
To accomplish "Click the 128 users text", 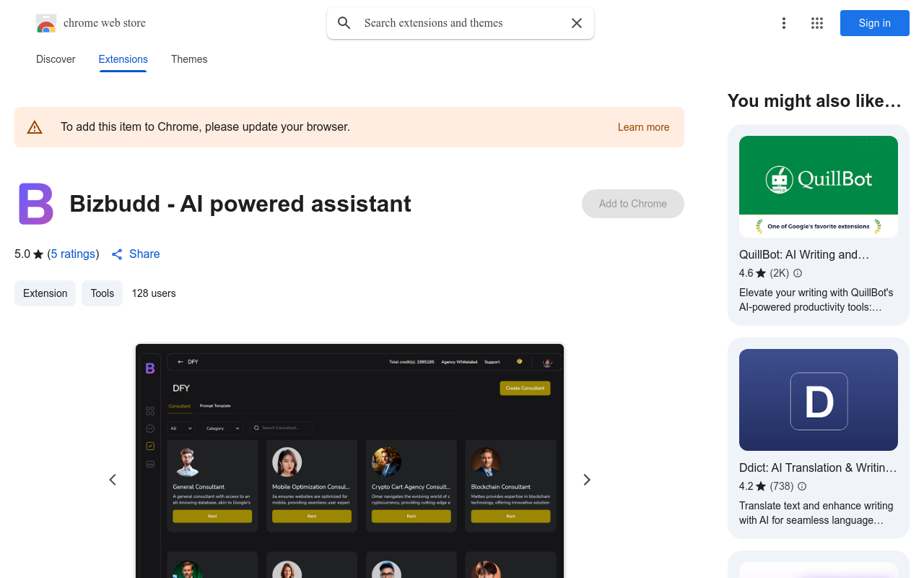I will [x=154, y=293].
